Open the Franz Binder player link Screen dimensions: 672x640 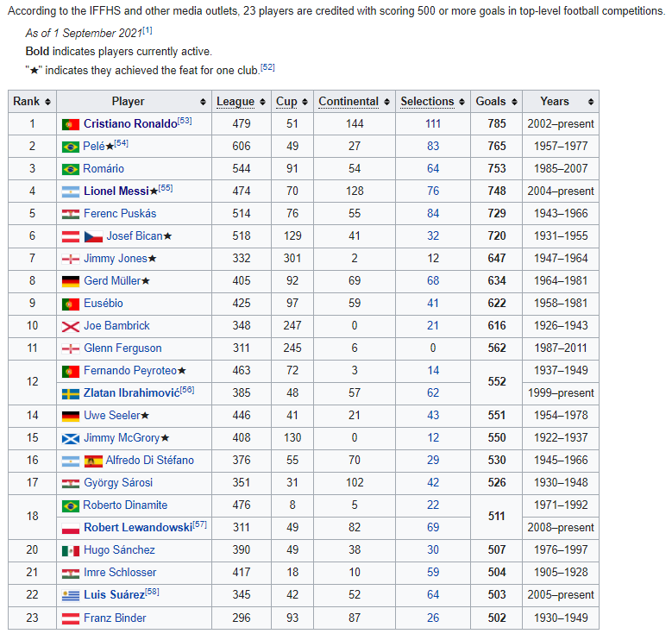click(x=115, y=618)
